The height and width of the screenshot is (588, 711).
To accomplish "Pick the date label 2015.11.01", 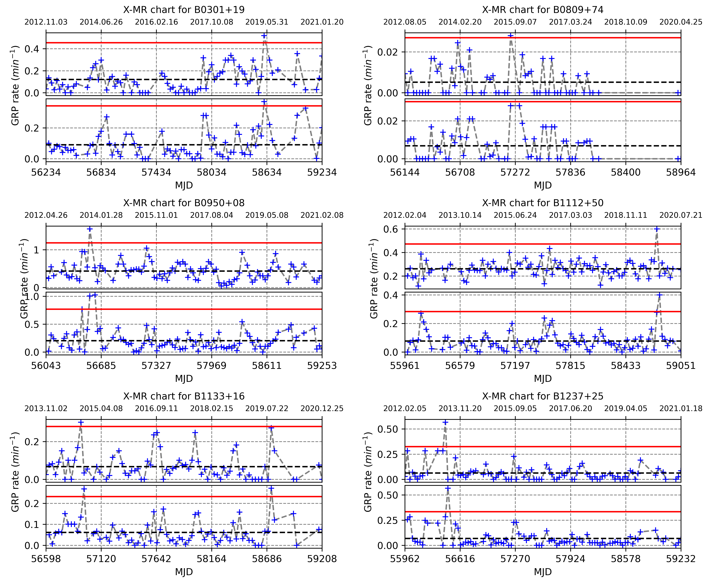I will [x=156, y=215].
